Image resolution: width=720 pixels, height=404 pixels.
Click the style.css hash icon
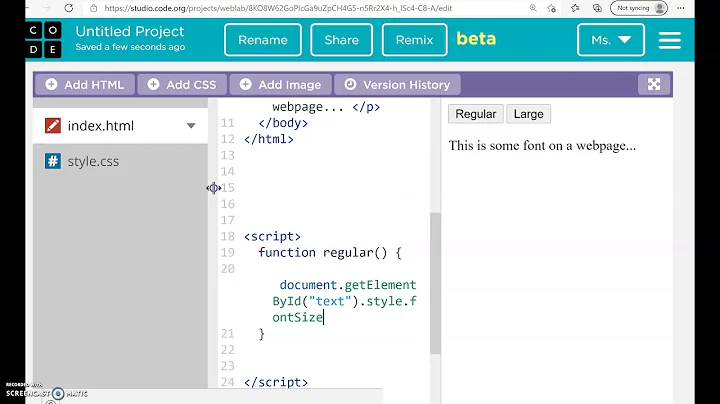click(52, 161)
